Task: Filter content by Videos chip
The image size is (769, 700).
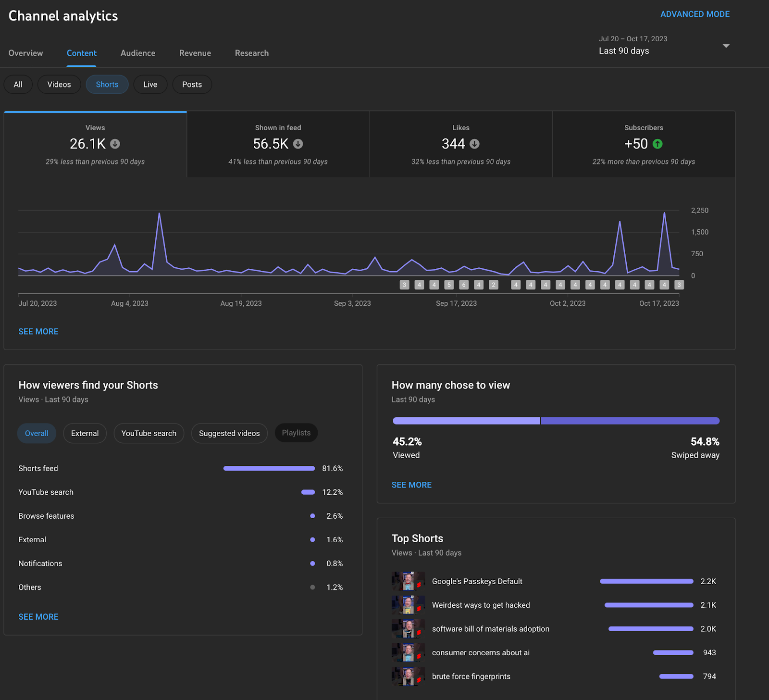Action: click(59, 85)
